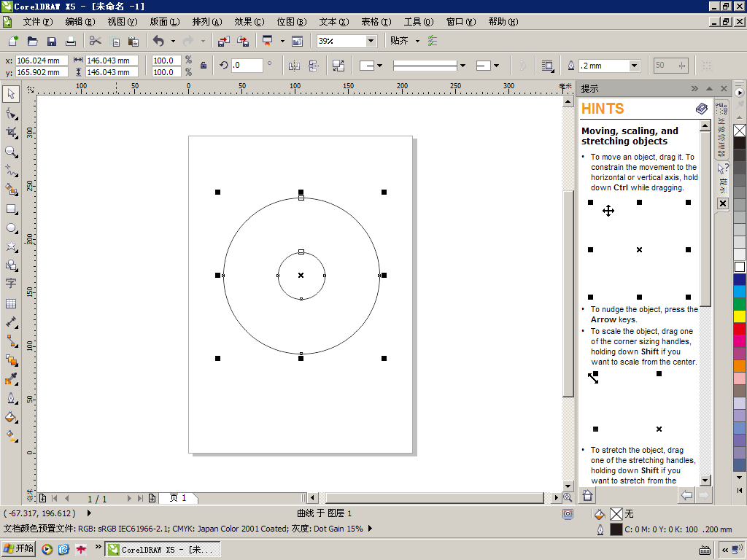Collapse the 提示 docker with the up arrow
The height and width of the screenshot is (560, 747).
[x=708, y=88]
